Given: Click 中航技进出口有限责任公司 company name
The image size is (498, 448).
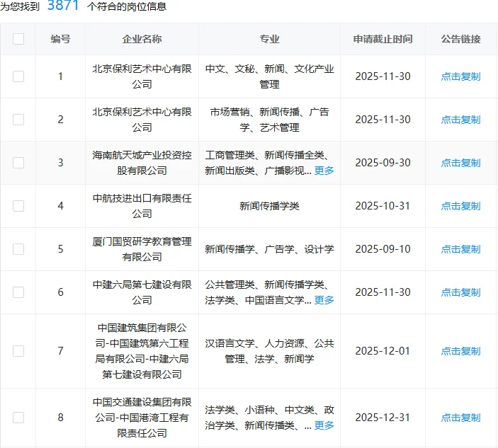Looking at the screenshot, I should coord(142,206).
